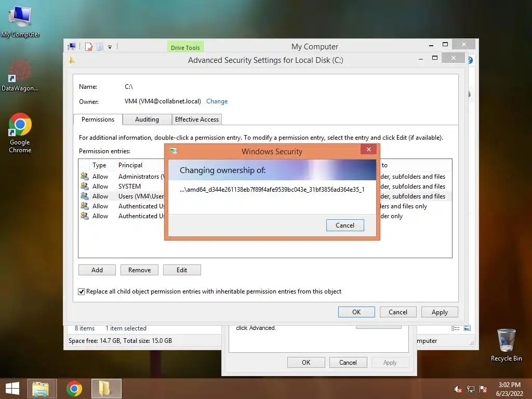Click Cancel in Advanced Security Settings
Image resolution: width=532 pixels, height=399 pixels.
[x=397, y=312]
